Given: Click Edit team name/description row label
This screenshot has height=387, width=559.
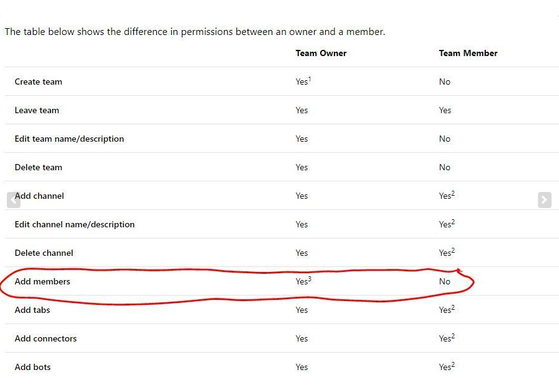Looking at the screenshot, I should point(69,139).
